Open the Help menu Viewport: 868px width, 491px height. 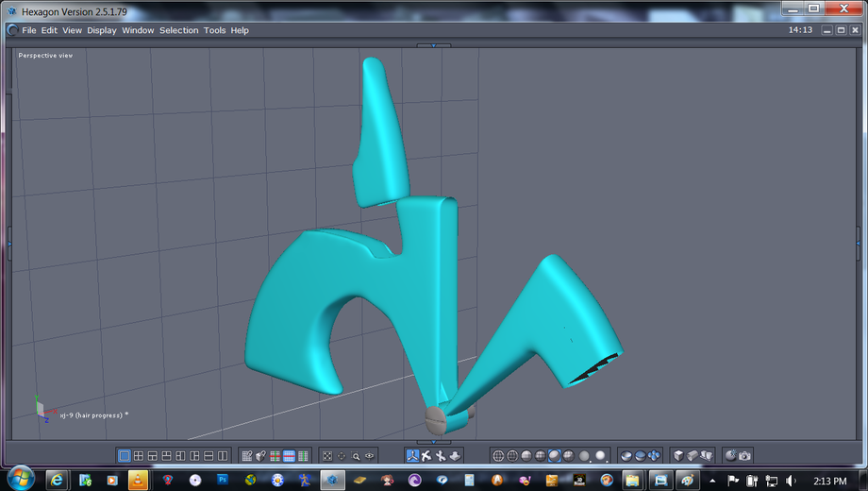(240, 30)
